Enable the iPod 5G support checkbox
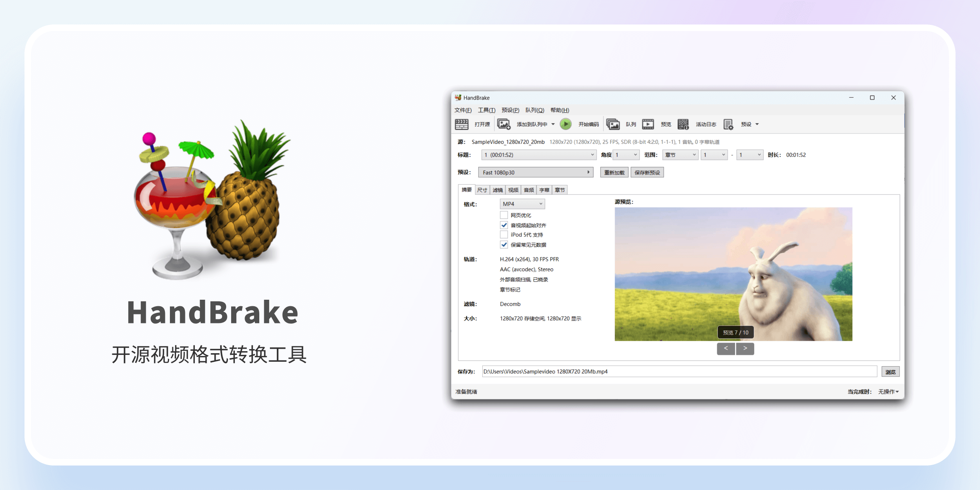 pos(504,235)
